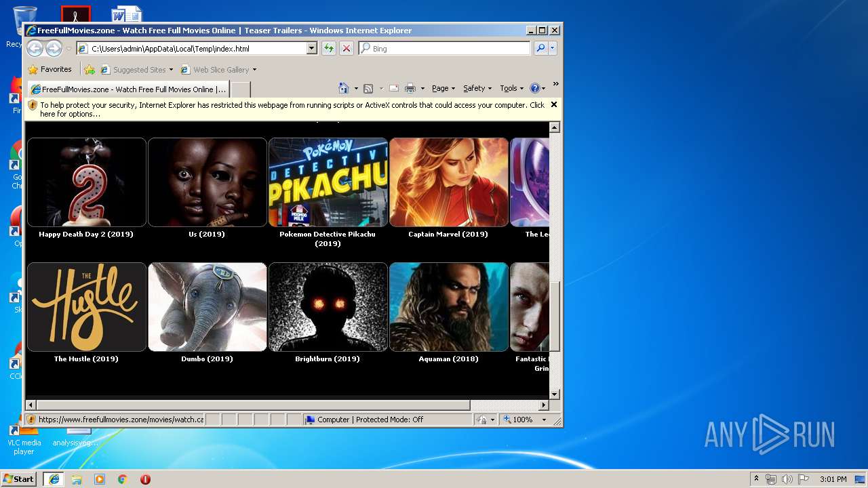Launch the media player taskbar icon
The height and width of the screenshot is (488, 868).
100,479
